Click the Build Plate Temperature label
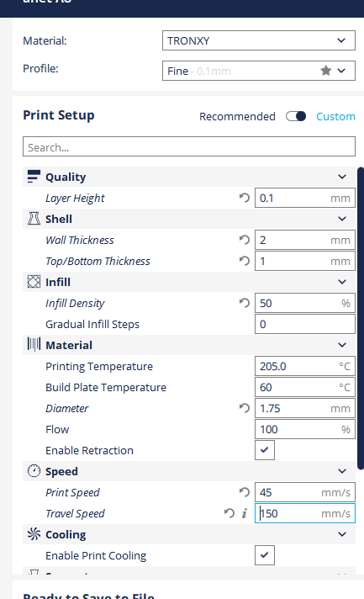Screen dimensions: 364x599 tap(106, 387)
